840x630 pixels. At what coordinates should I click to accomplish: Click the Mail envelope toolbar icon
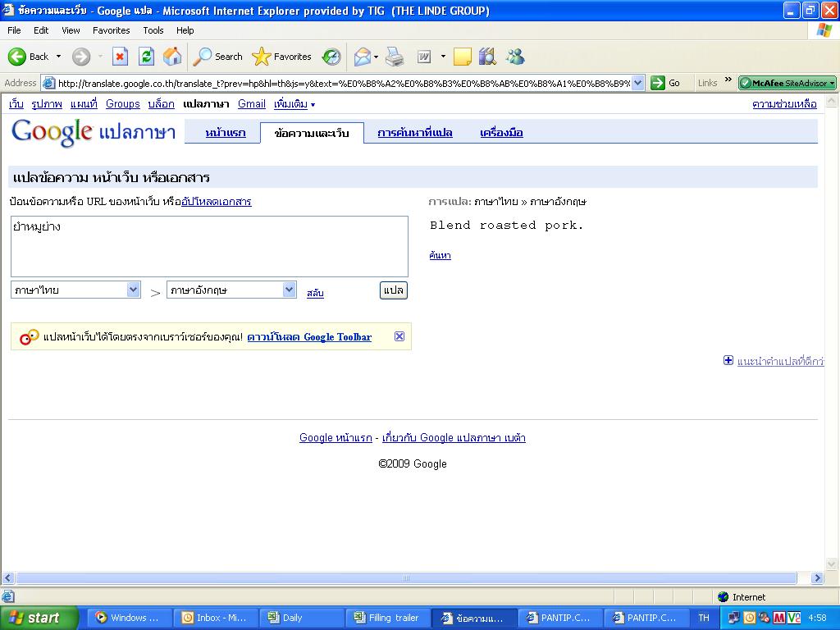point(363,57)
